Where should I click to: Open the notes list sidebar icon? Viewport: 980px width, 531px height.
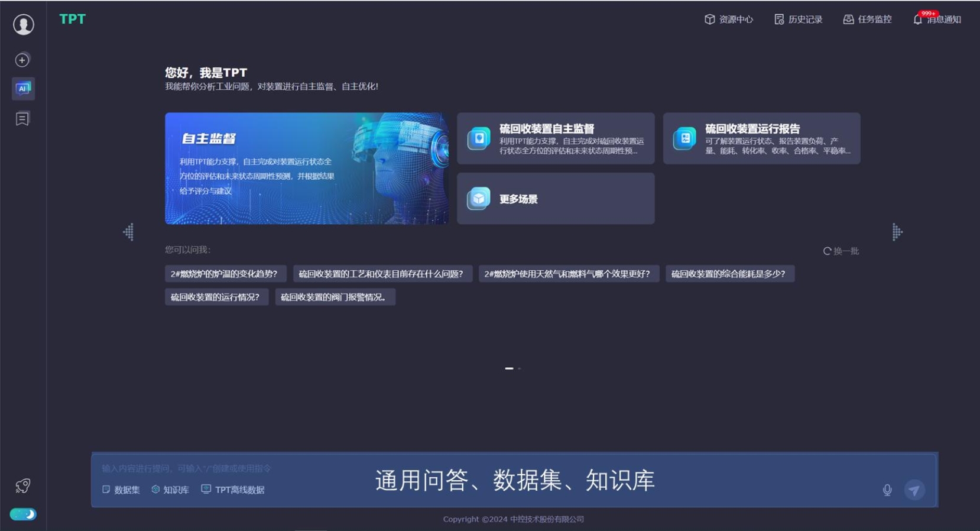coord(22,119)
